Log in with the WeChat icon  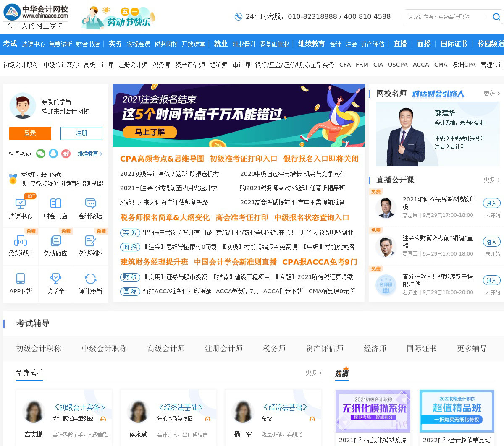[x=41, y=154]
